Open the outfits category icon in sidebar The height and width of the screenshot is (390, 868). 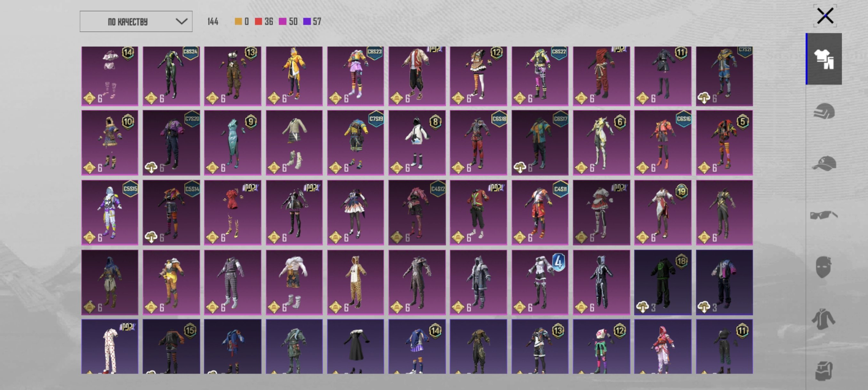point(824,59)
